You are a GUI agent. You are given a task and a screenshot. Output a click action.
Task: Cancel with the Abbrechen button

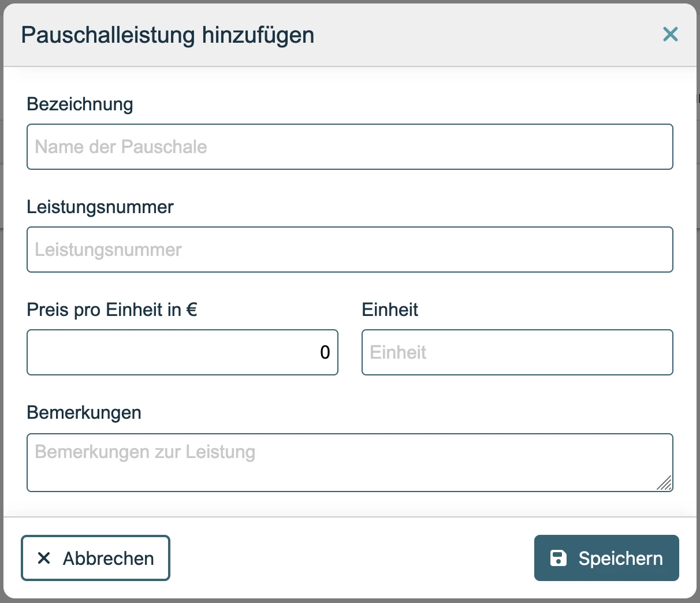95,558
